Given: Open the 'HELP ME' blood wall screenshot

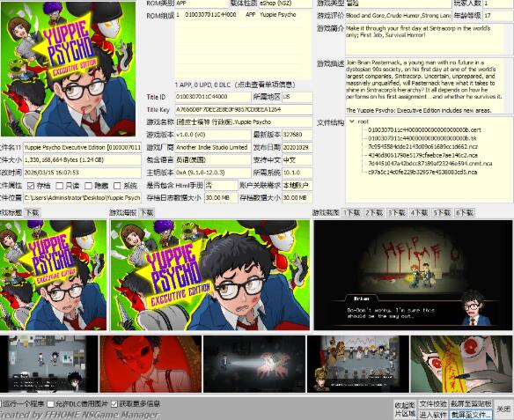Looking at the screenshot, I should pos(413,275).
